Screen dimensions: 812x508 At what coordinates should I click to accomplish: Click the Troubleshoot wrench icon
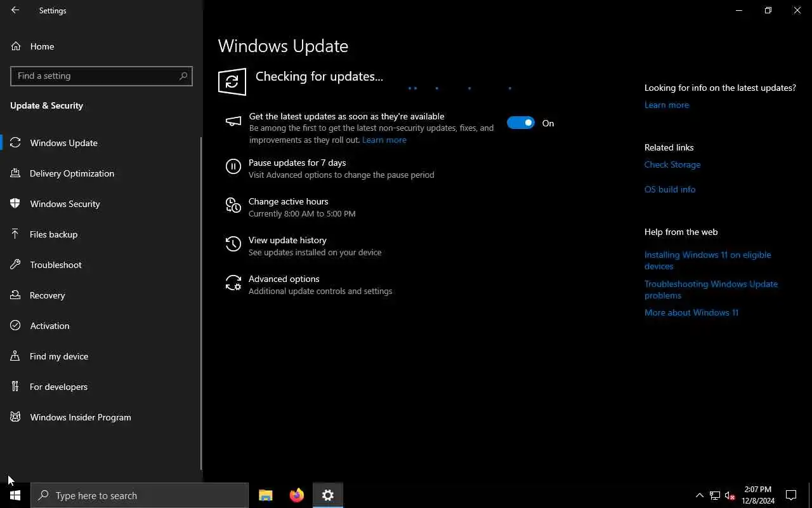(15, 265)
